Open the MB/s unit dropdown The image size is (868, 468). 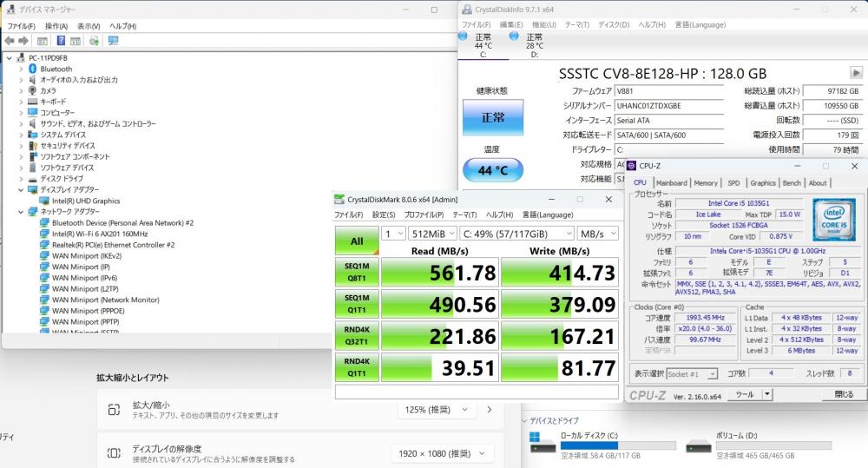tap(596, 233)
